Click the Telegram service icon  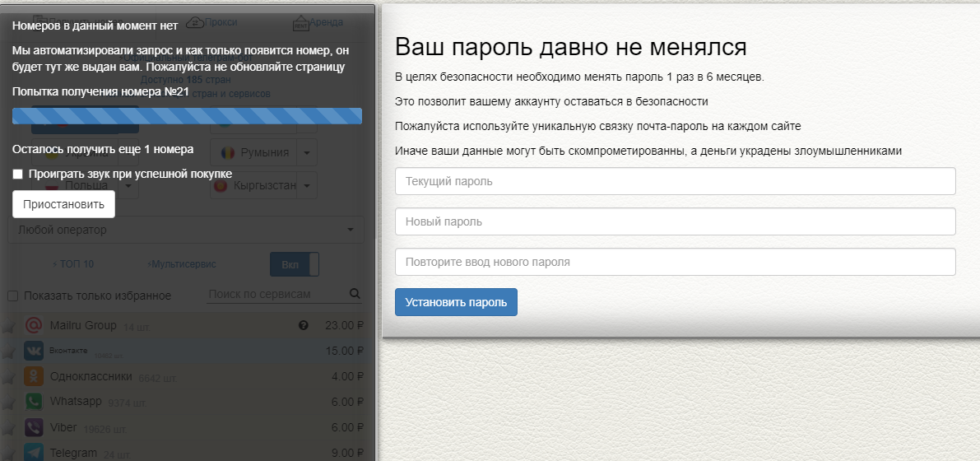coord(34,452)
